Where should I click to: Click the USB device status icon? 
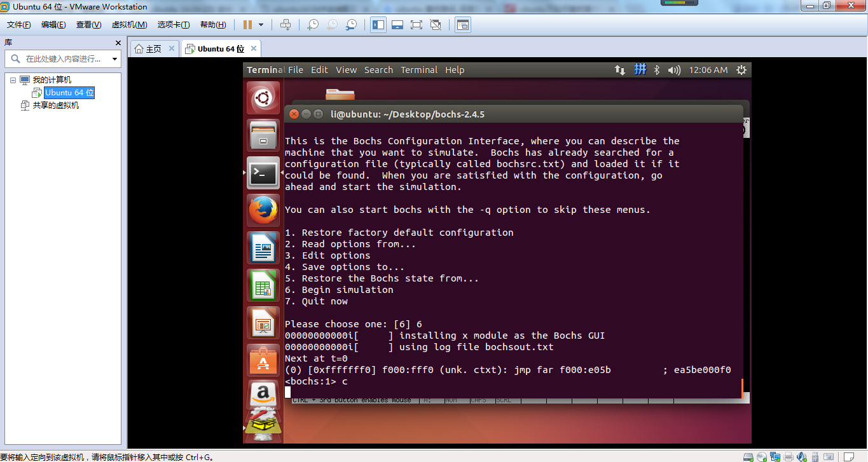click(x=816, y=457)
